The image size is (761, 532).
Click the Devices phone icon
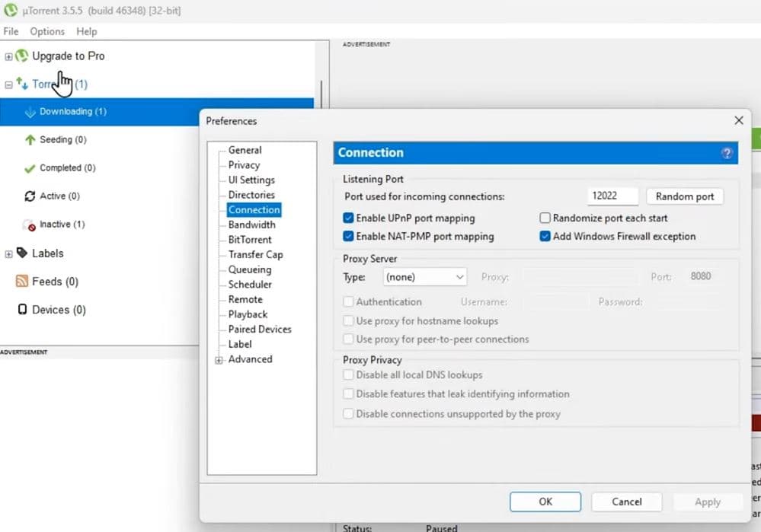22,310
